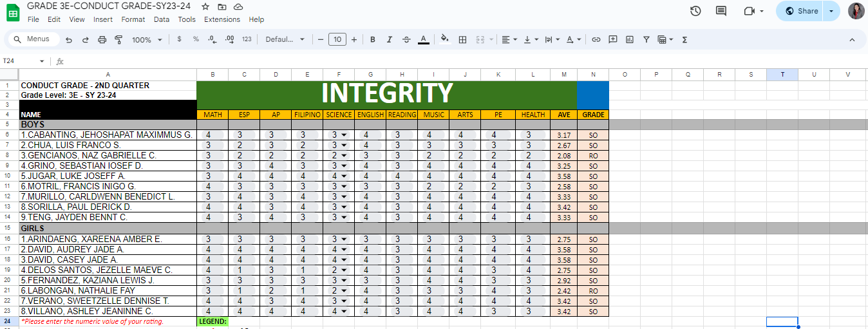This screenshot has width=868, height=329.
Task: Select column T header
Action: 782,74
